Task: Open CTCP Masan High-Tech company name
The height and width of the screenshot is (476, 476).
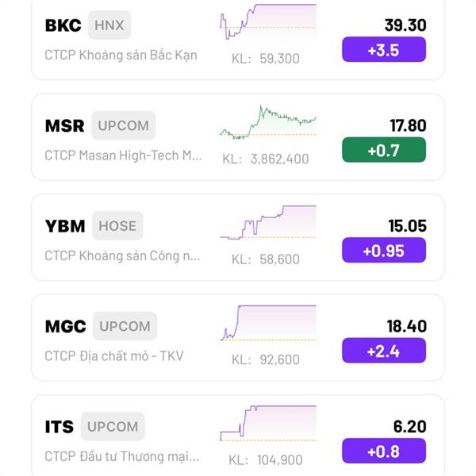Action: pyautogui.click(x=123, y=155)
